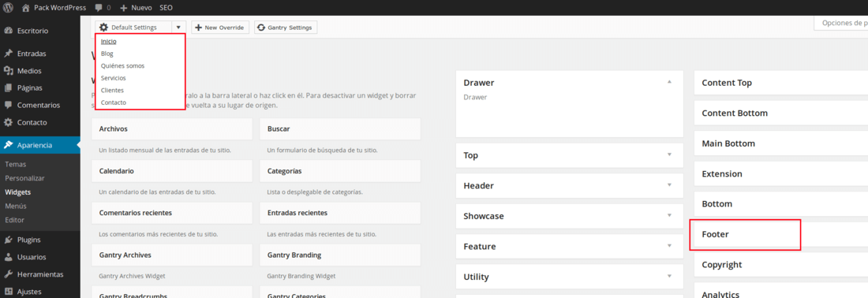Open the Opciones de pantalla tab

tap(841, 23)
